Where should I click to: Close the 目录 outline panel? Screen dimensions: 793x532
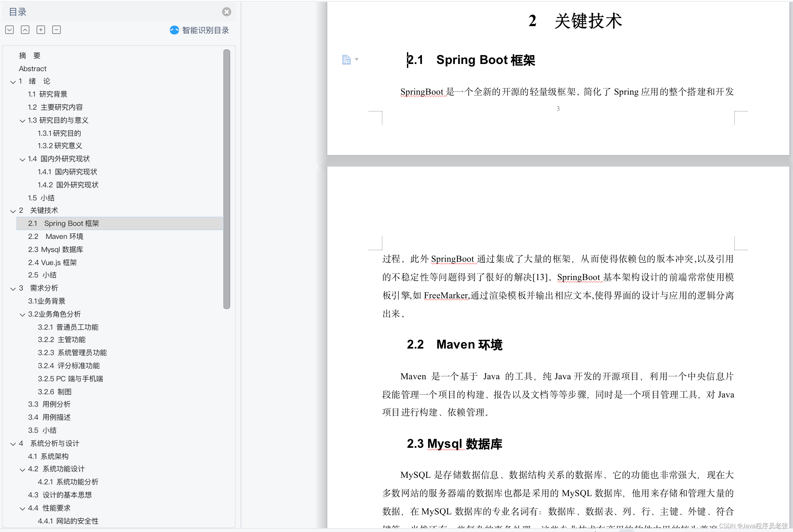click(226, 12)
